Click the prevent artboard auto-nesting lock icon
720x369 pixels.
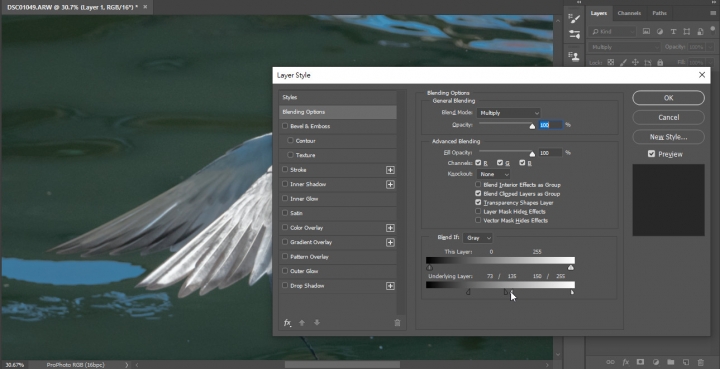648,62
